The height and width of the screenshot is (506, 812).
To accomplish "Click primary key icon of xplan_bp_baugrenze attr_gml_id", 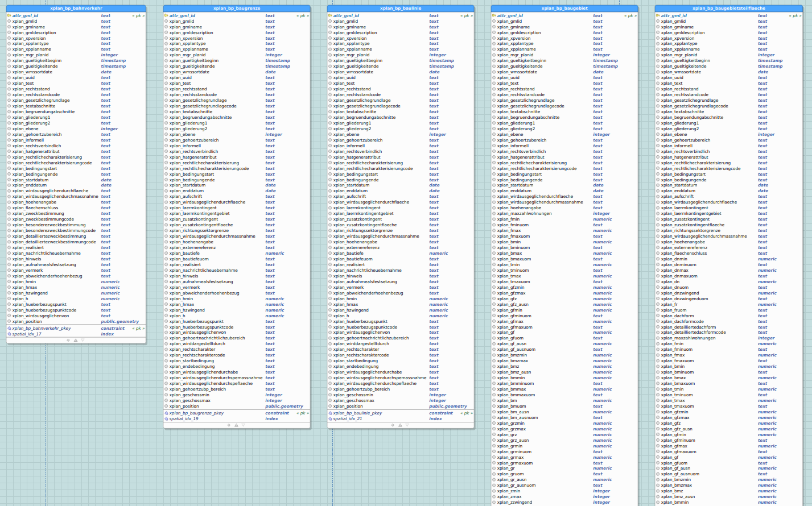I will pos(166,16).
